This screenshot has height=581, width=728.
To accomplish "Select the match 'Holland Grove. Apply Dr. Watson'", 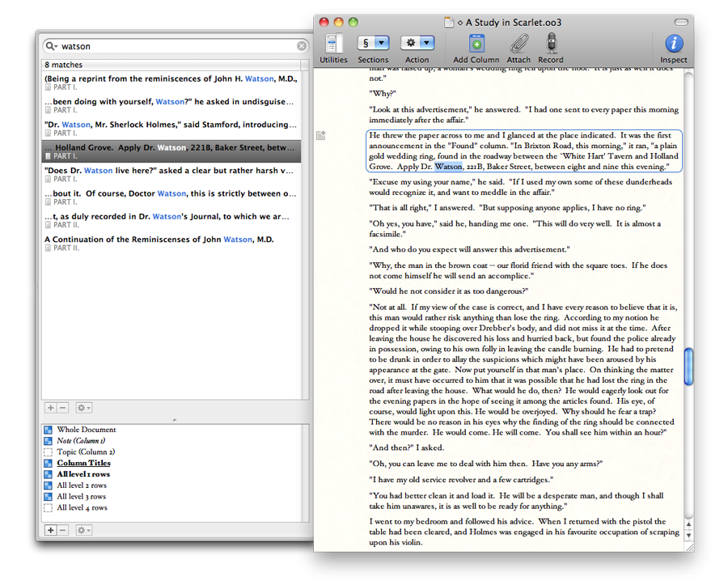I will [x=171, y=151].
